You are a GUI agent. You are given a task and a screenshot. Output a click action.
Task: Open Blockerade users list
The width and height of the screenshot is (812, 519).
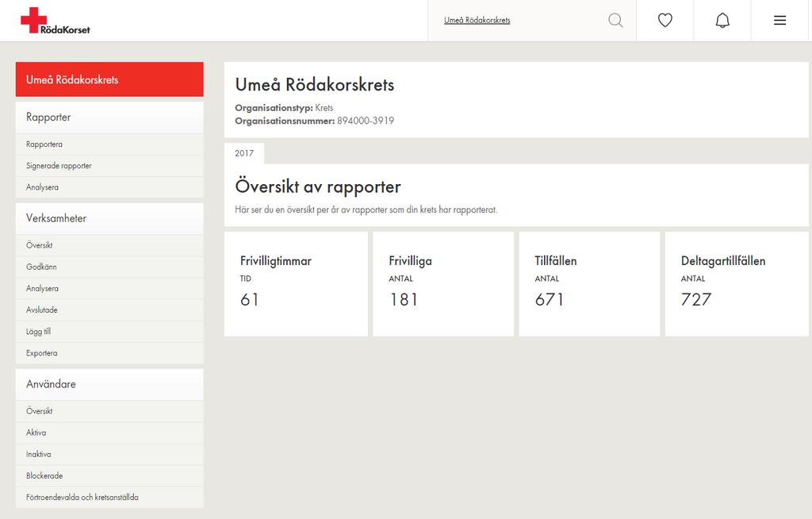[109, 475]
